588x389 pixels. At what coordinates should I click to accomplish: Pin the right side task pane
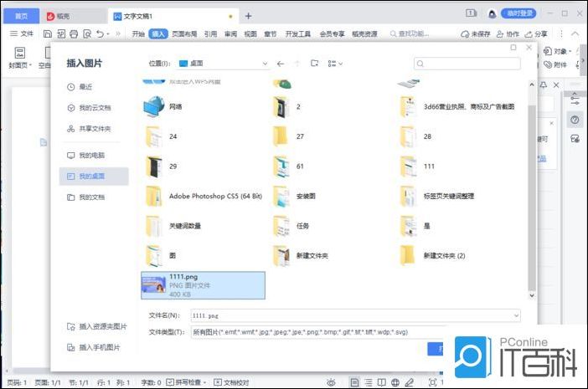pos(544,85)
